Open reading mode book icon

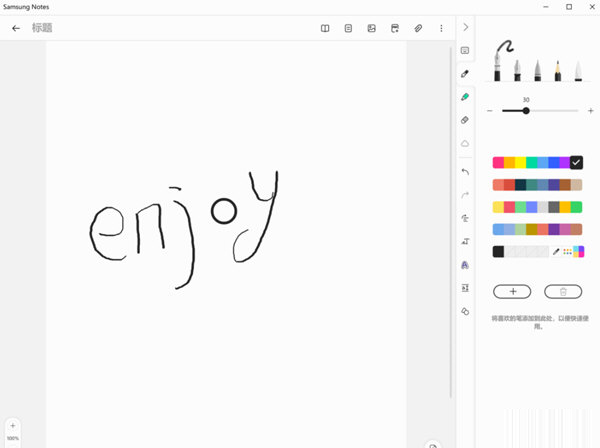[325, 28]
